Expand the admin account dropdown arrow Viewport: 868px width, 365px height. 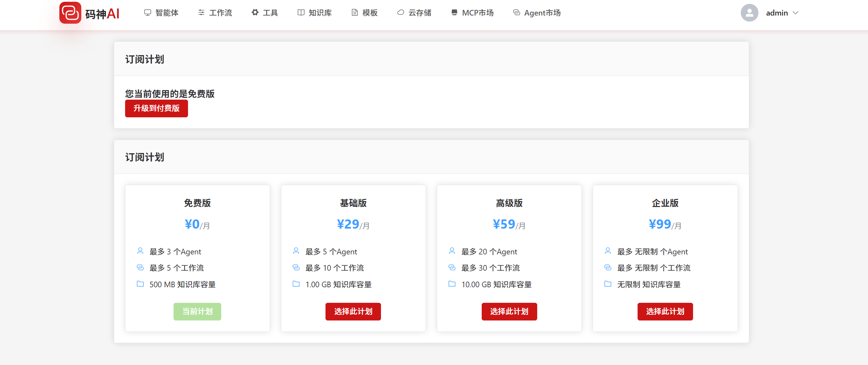(796, 13)
